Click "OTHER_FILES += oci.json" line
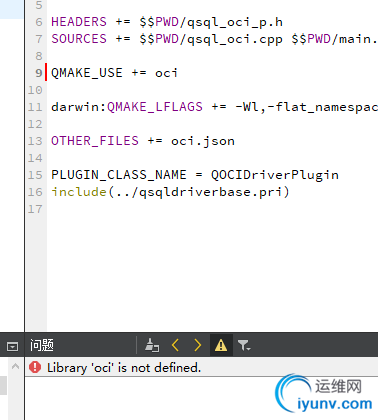Screen dimensions: 378x420 coord(143,141)
